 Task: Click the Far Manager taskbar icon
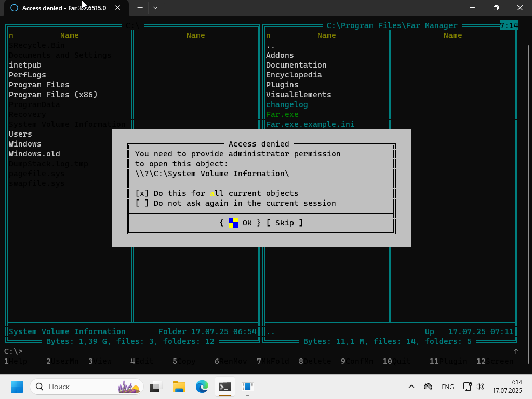point(248,387)
